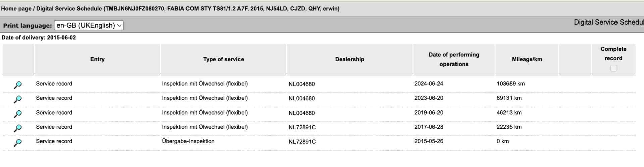View details of the 2019-06-20 service record
Viewport: 644px width, 167px height.
18,114
